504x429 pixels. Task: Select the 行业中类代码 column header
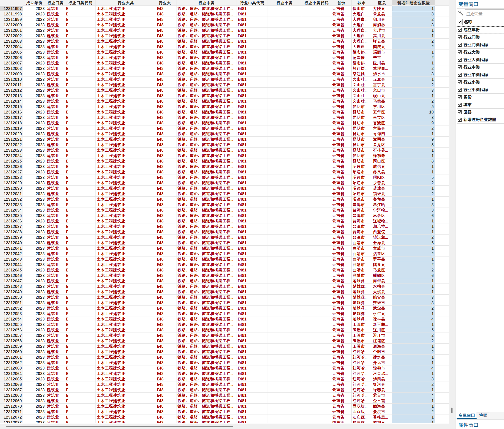252,3
